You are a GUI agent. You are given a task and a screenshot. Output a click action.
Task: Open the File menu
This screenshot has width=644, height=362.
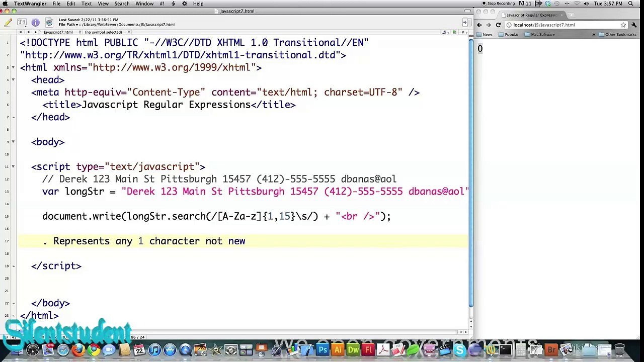click(56, 4)
